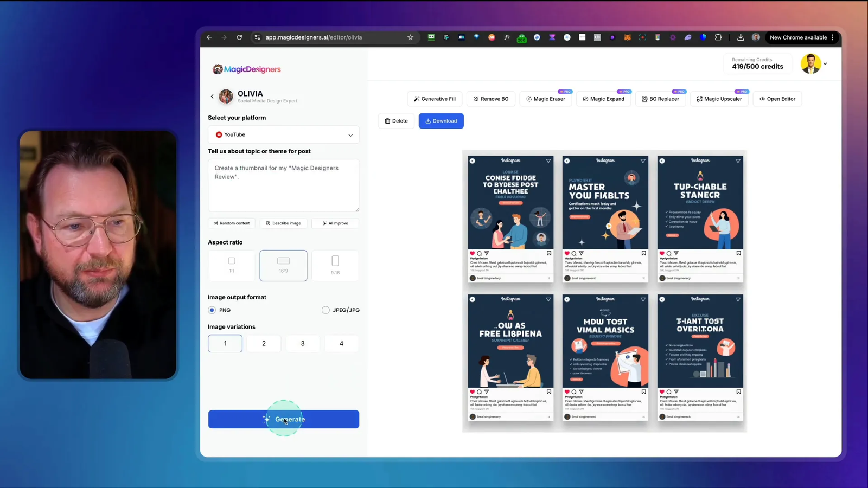This screenshot has height=488, width=868.
Task: Click the Olivia avatar picture
Action: click(x=226, y=97)
